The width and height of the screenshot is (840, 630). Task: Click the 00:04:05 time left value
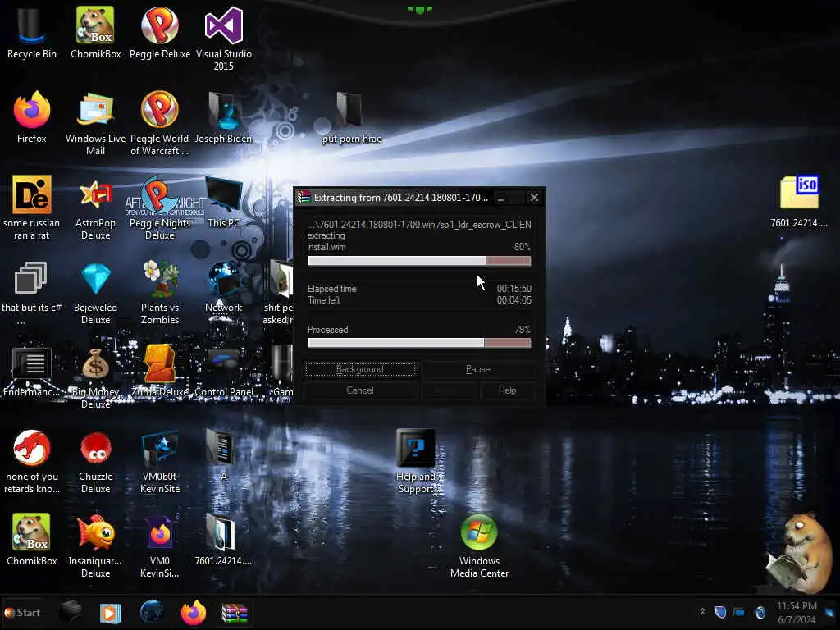(514, 300)
